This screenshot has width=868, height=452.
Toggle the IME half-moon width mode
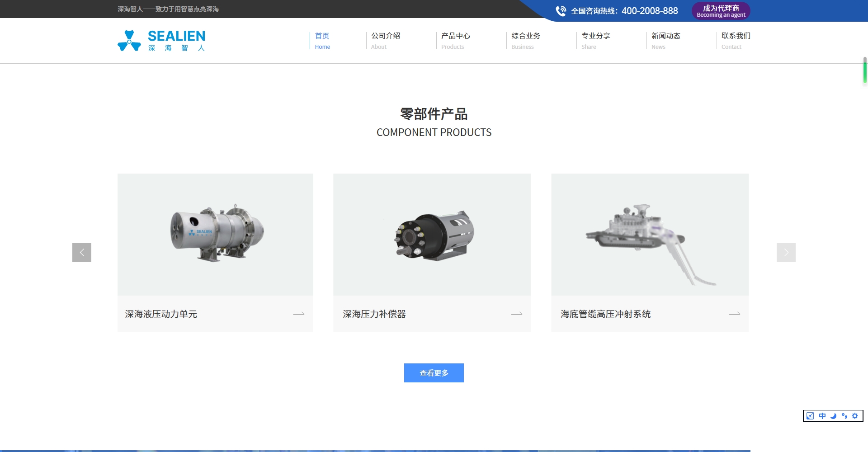(x=833, y=416)
